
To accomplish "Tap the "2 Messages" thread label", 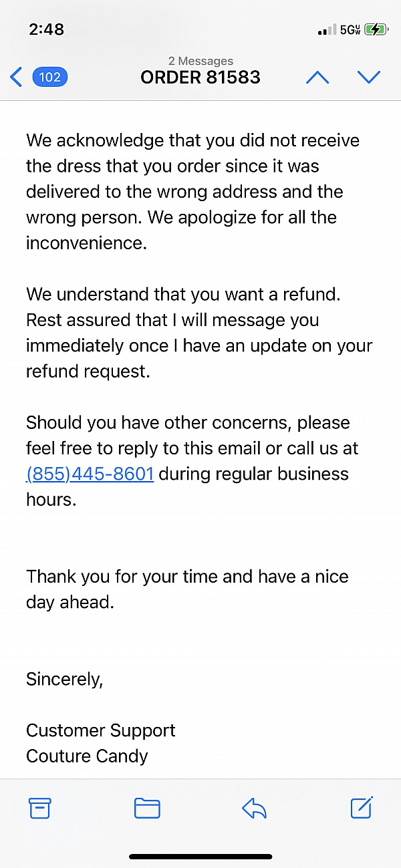I will (200, 61).
